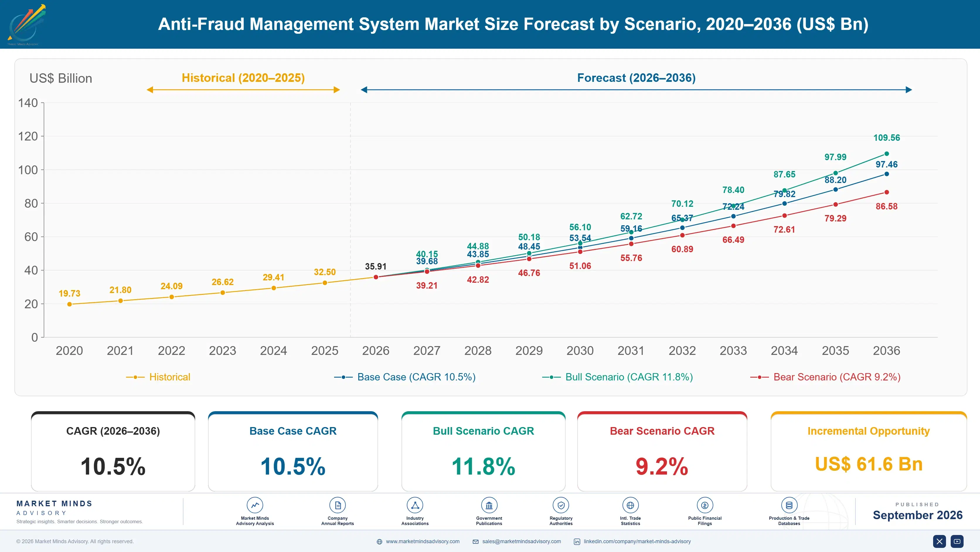This screenshot has width=980, height=552.
Task: Click the Market Minds Advisory logo
Action: [26, 24]
